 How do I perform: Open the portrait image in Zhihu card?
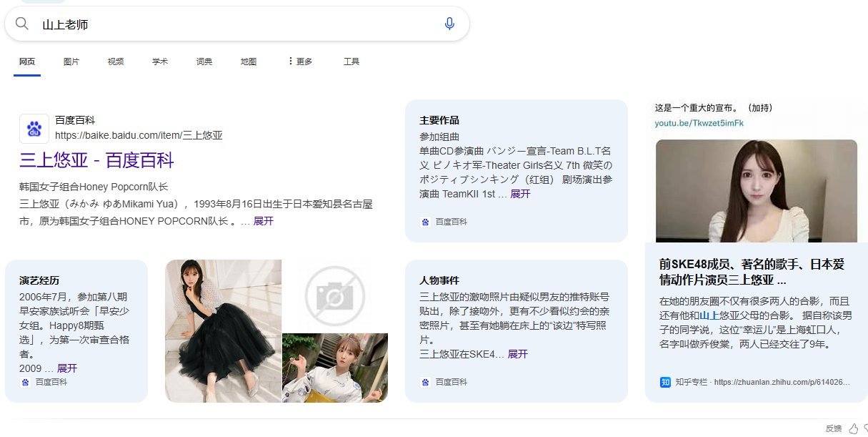tap(757, 191)
